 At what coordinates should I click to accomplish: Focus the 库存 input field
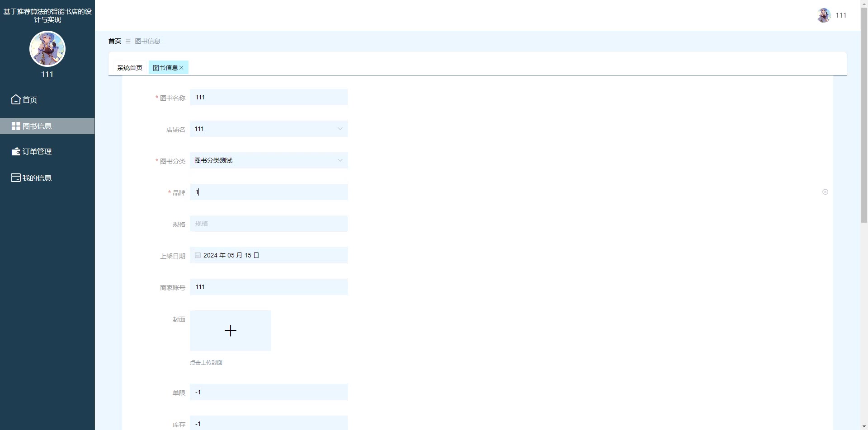coord(269,423)
